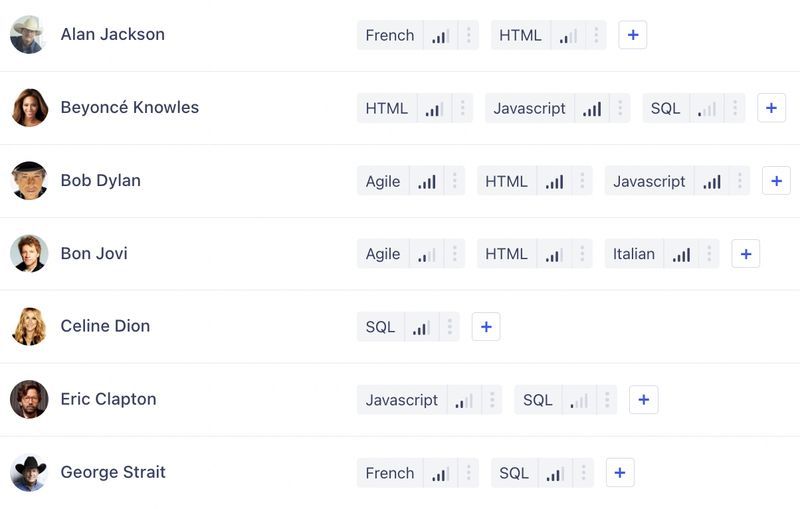The width and height of the screenshot is (800, 509).
Task: Open the three-dot menu on Beyoncé's Javascript skill
Action: tap(620, 109)
